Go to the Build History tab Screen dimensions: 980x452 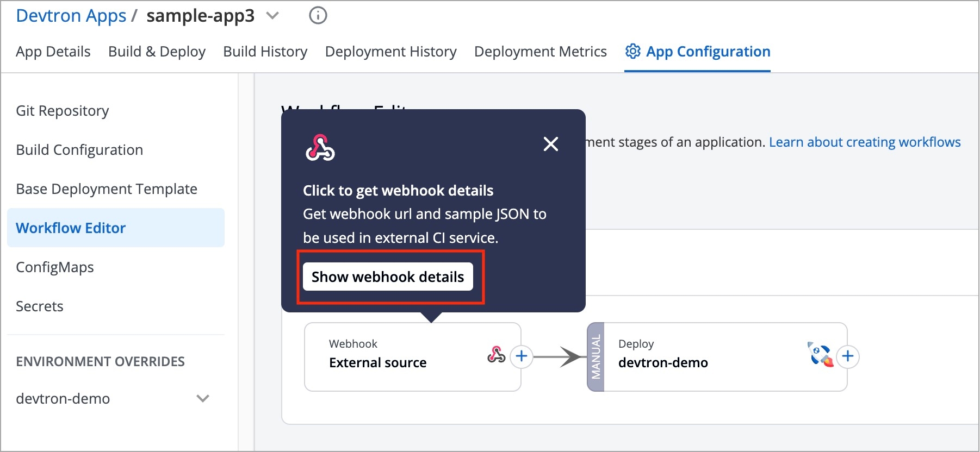click(265, 52)
